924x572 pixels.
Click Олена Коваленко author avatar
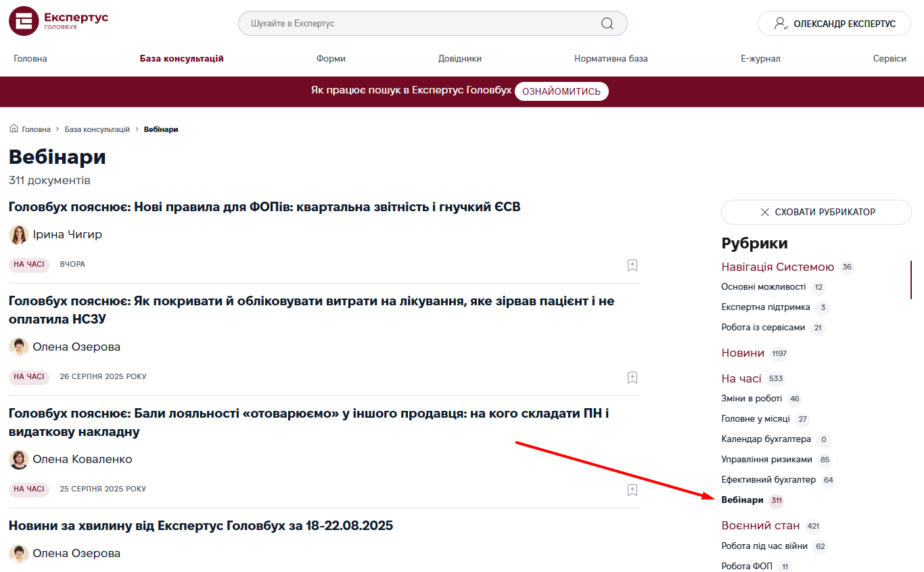[x=18, y=460]
